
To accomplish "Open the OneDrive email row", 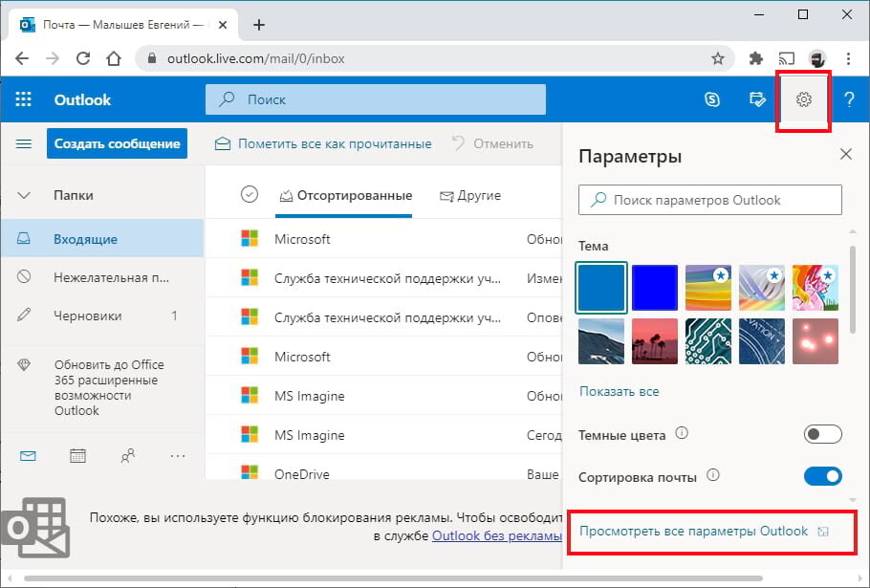I will tap(384, 469).
